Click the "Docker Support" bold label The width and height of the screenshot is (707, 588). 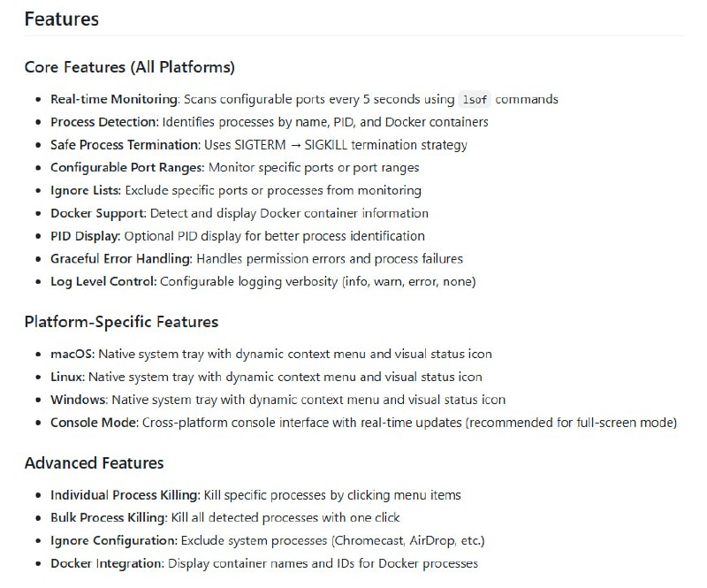click(98, 213)
